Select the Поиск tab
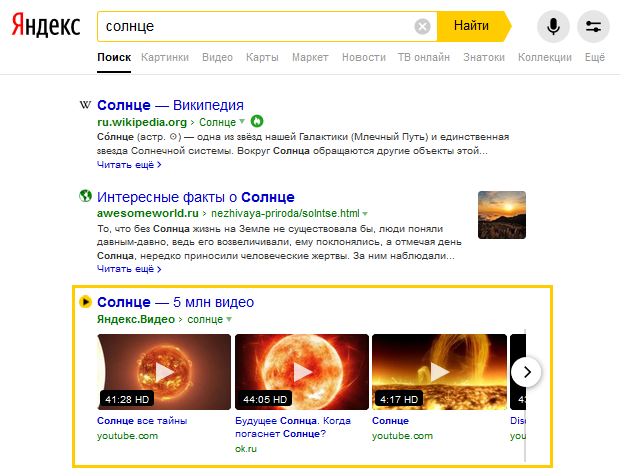This screenshot has height=472, width=620. 114,57
